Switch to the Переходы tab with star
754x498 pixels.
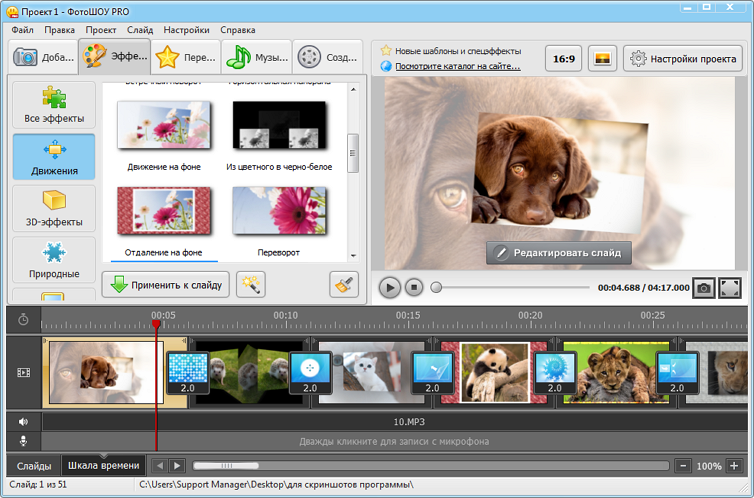point(186,57)
